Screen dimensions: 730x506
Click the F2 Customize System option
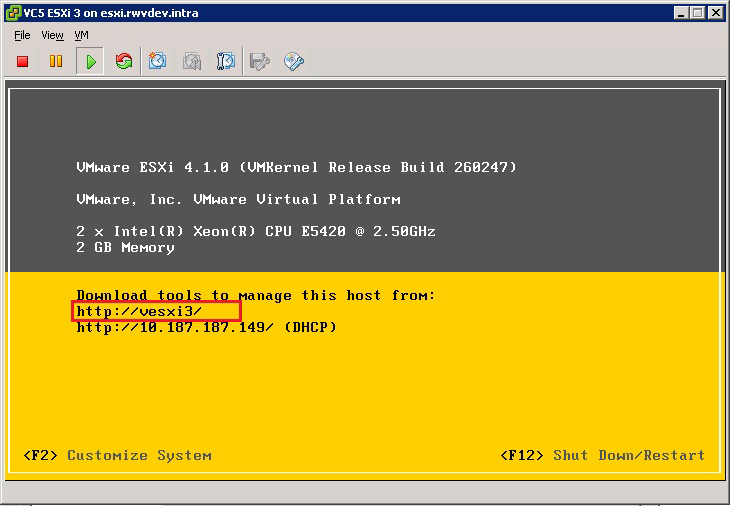(x=117, y=455)
